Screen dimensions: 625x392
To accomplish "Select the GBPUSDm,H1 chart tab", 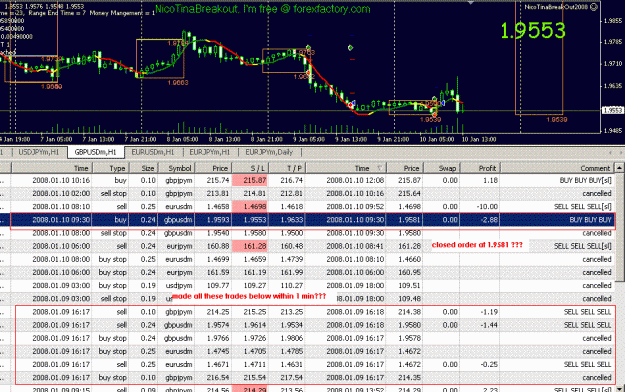I will pyautogui.click(x=95, y=152).
